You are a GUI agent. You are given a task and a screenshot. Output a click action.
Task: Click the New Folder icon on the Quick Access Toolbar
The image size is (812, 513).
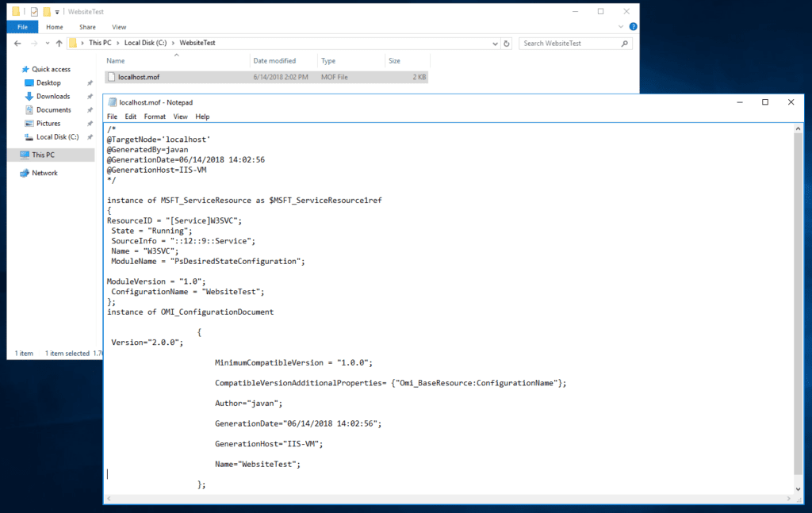click(47, 11)
